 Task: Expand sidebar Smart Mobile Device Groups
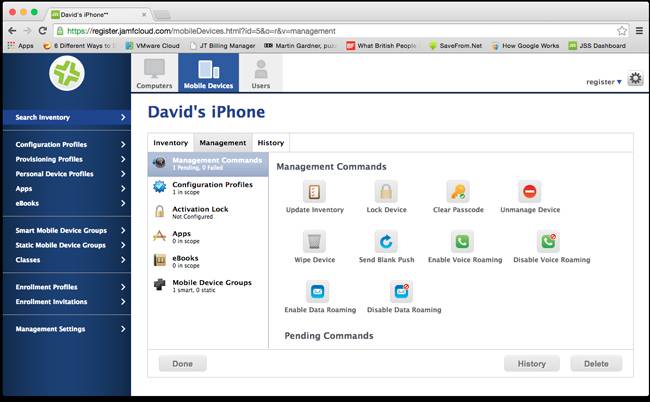[67, 230]
